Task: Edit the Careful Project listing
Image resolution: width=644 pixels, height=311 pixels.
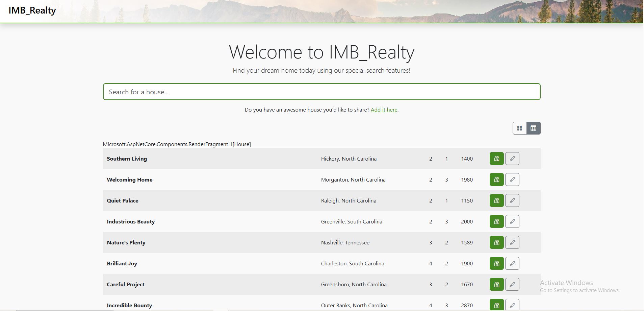Action: tap(512, 284)
